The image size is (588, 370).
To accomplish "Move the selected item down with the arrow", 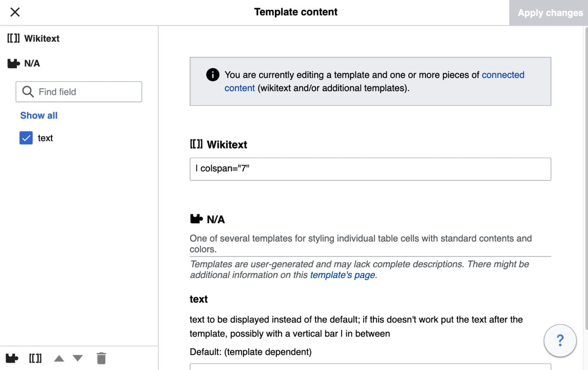I will (x=77, y=358).
